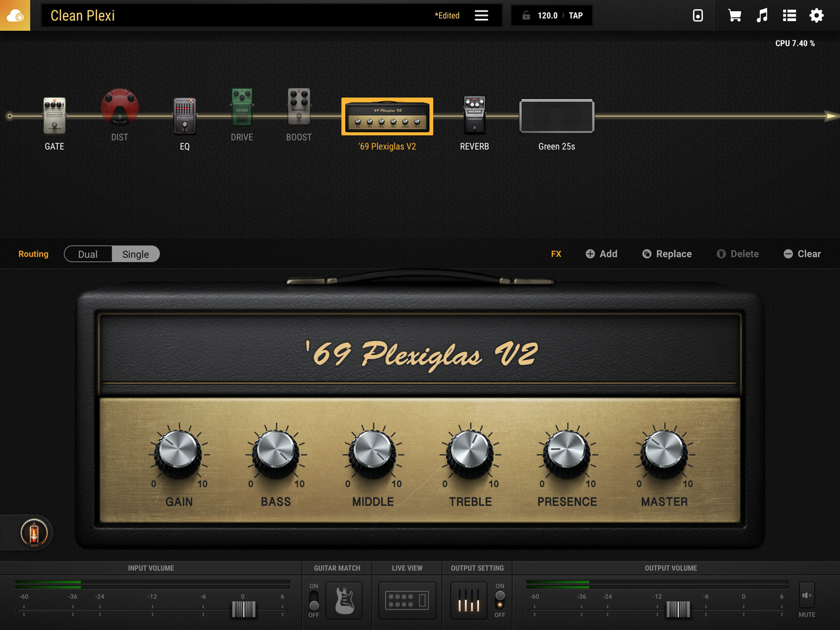This screenshot has width=840, height=630.
Task: Switch routing to Dual
Action: point(88,254)
